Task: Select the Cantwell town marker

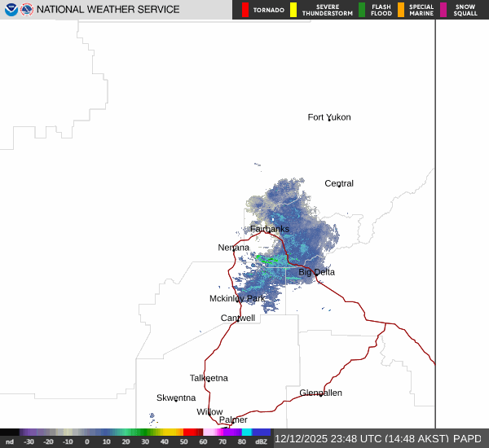Action: point(238,318)
